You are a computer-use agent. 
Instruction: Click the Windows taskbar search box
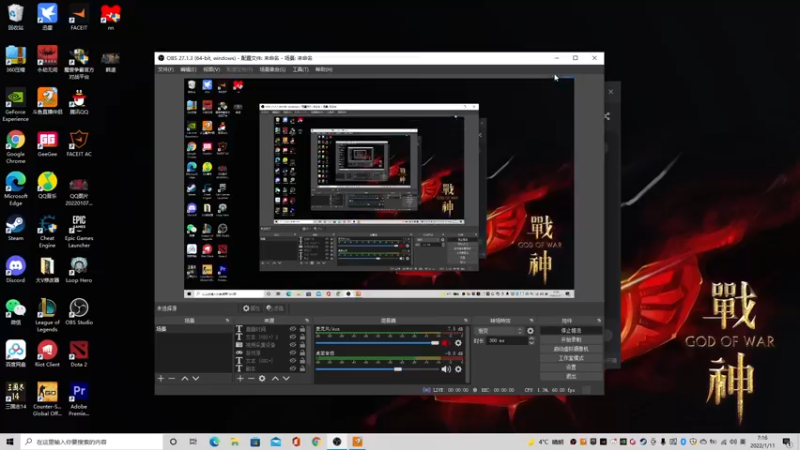point(92,442)
